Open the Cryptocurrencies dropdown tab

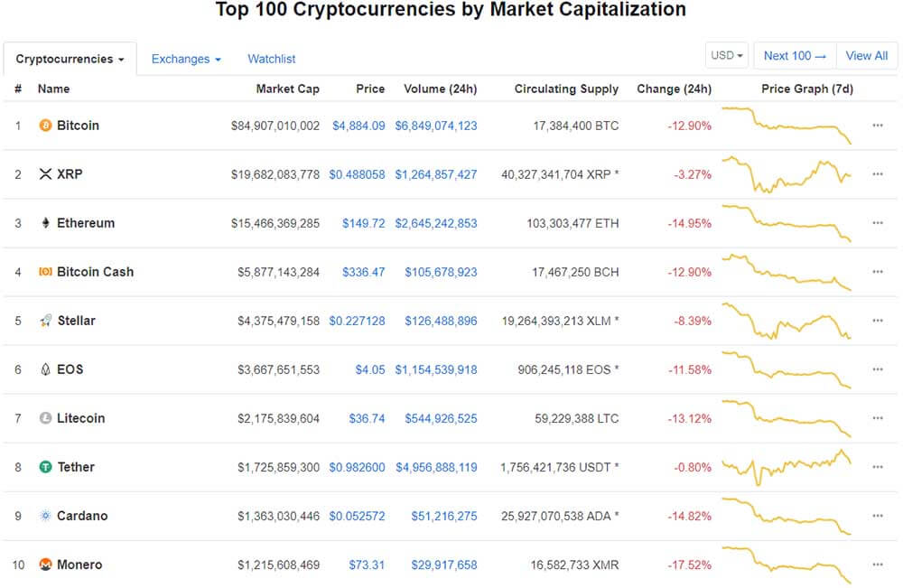coord(70,59)
